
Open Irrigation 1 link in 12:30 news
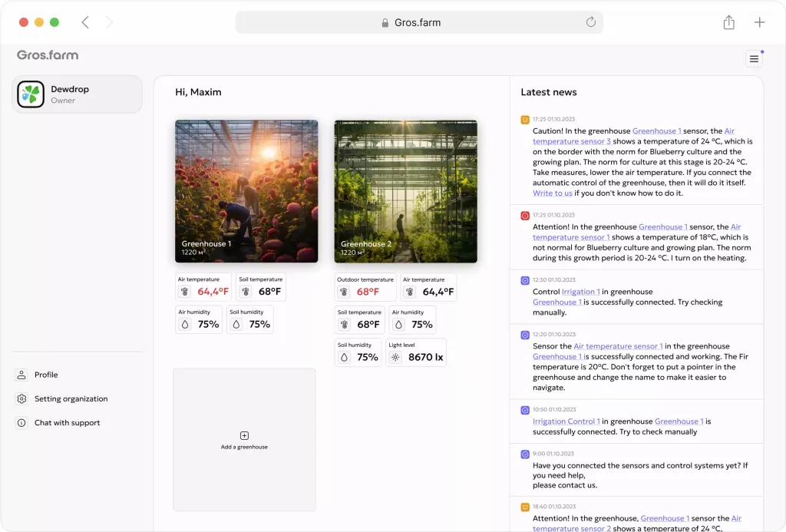click(580, 292)
